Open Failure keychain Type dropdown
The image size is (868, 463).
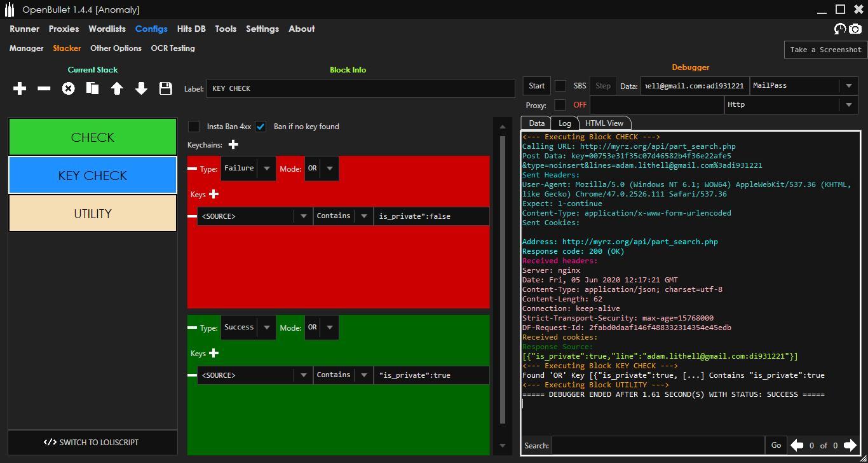[x=248, y=169]
